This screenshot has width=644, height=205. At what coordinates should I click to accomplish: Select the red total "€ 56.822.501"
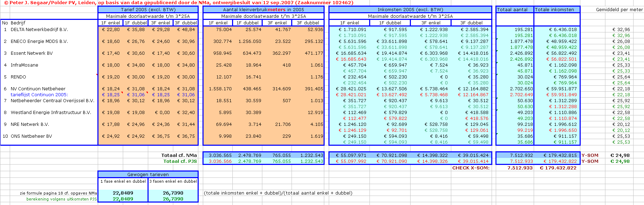(x=562, y=59)
